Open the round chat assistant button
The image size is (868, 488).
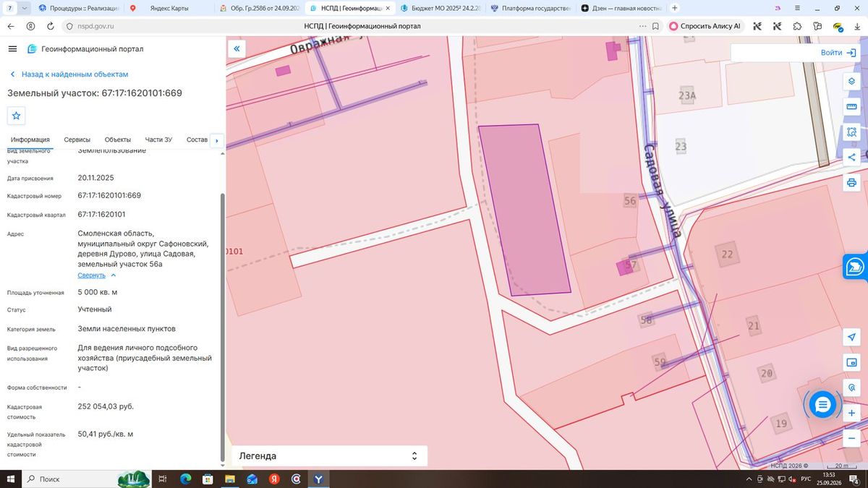point(822,405)
